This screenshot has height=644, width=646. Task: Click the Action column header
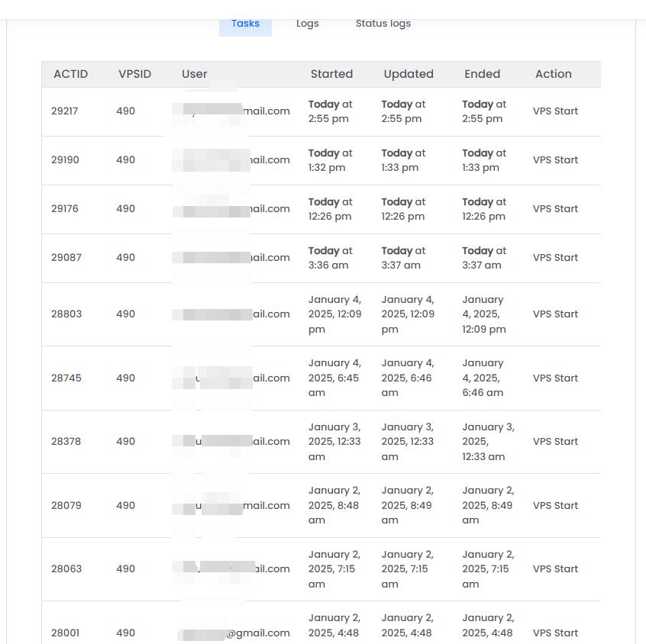pos(554,74)
